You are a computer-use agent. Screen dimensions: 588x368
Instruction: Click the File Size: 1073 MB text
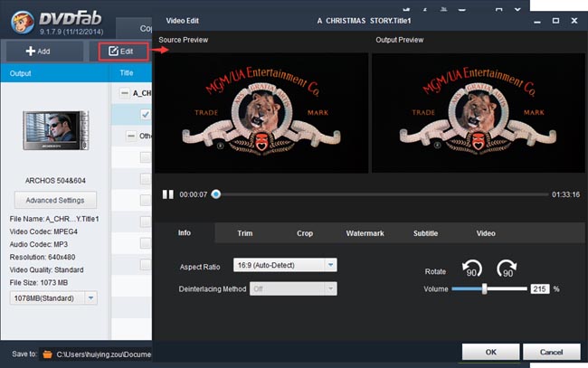coord(39,283)
